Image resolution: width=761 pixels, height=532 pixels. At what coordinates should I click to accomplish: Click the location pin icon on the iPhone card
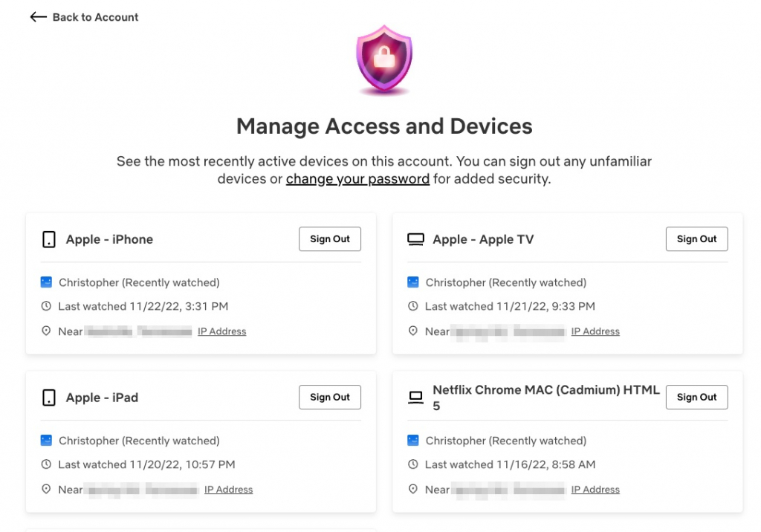46,331
